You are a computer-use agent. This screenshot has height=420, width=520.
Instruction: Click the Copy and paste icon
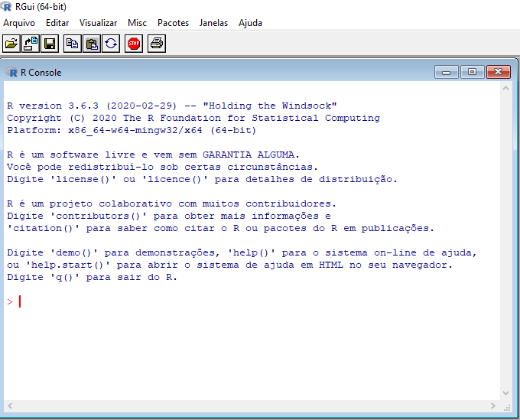[x=111, y=44]
